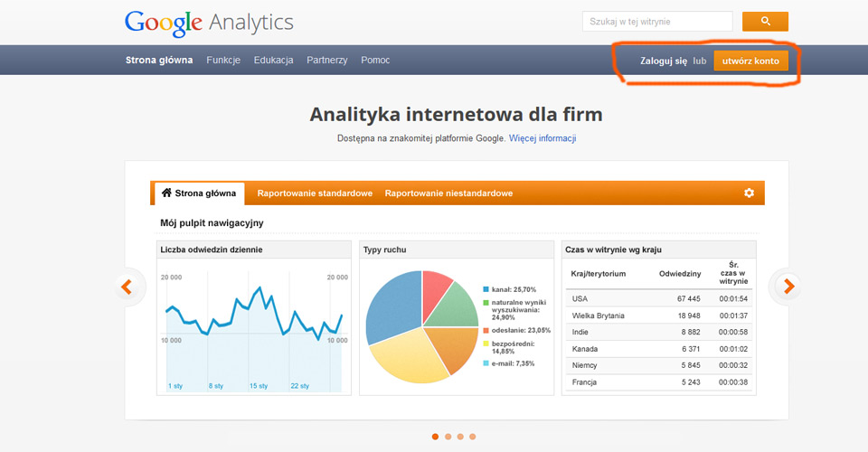The width and height of the screenshot is (868, 452).
Task: Follow the Więcej informacji link
Action: 542,138
